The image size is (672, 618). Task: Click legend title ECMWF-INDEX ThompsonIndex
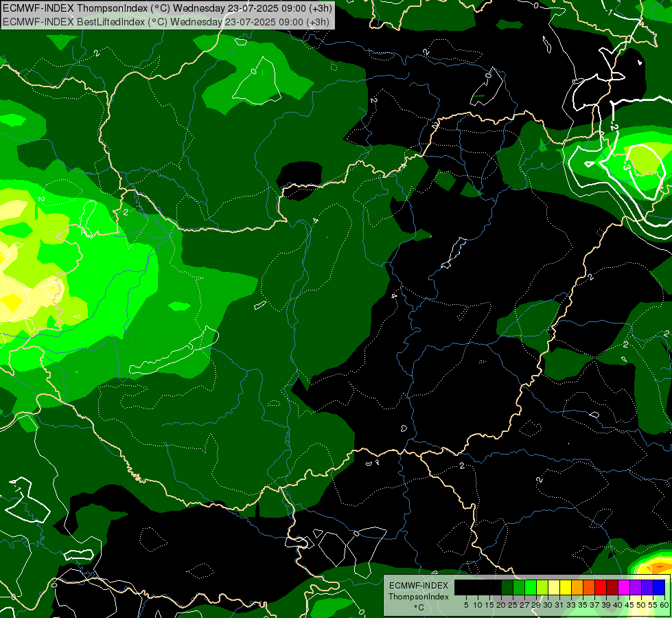[419, 591]
